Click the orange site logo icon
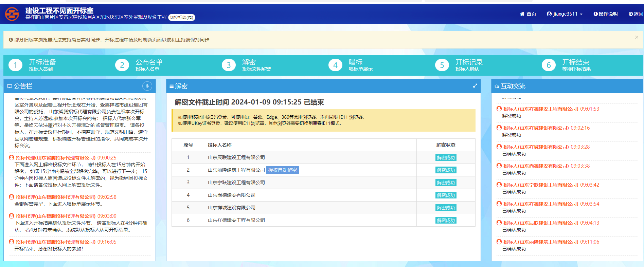This screenshot has width=644, height=267. point(12,14)
